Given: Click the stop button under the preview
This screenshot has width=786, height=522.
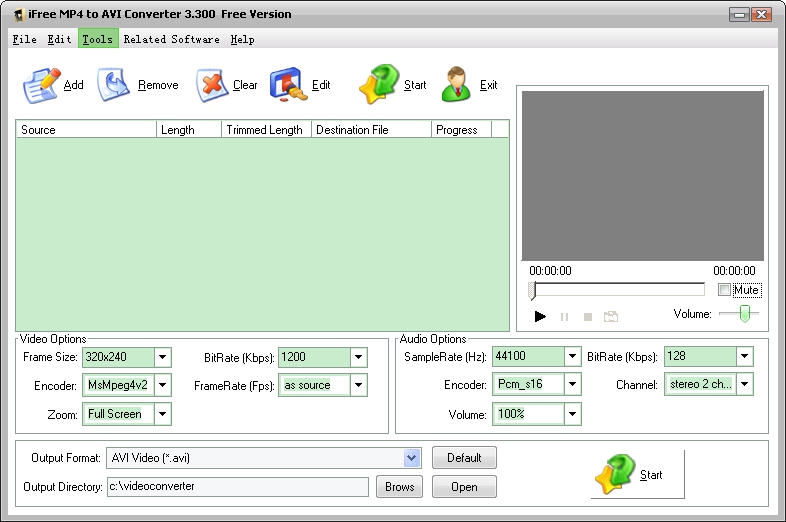Looking at the screenshot, I should [588, 317].
